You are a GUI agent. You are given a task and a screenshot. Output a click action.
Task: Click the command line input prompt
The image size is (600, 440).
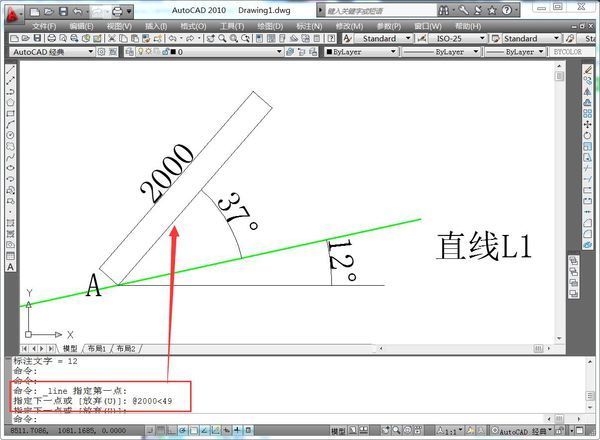[x=279, y=419]
